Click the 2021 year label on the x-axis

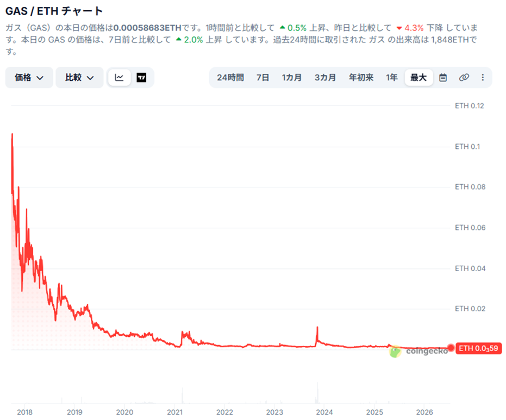click(174, 412)
